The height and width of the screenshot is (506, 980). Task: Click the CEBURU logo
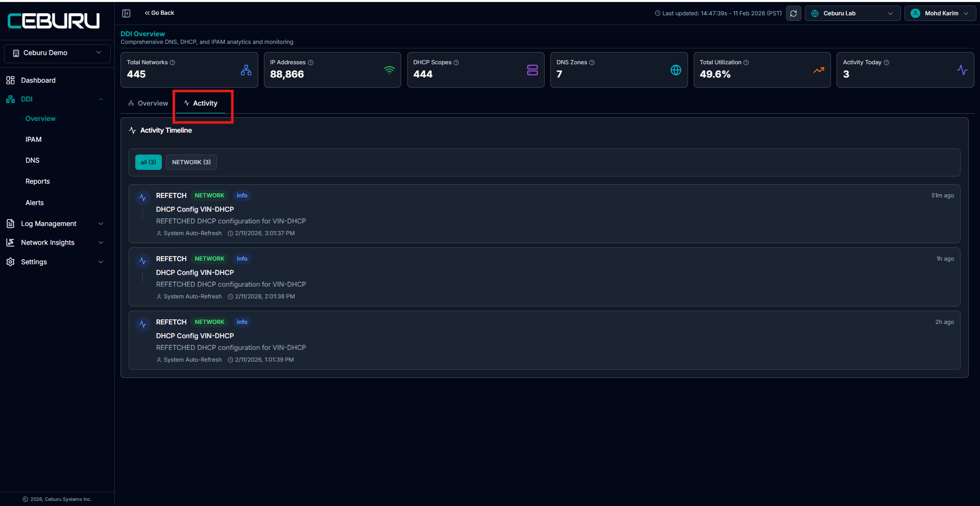pyautogui.click(x=54, y=21)
